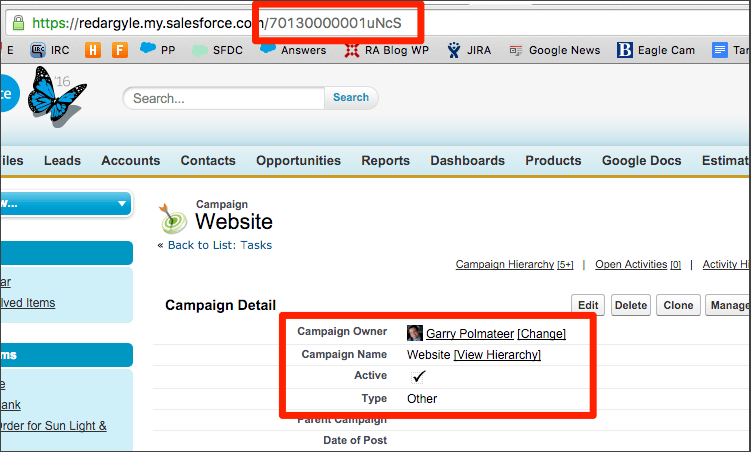This screenshot has height=452, width=751.
Task: Focus the Search text field
Action: click(x=224, y=98)
